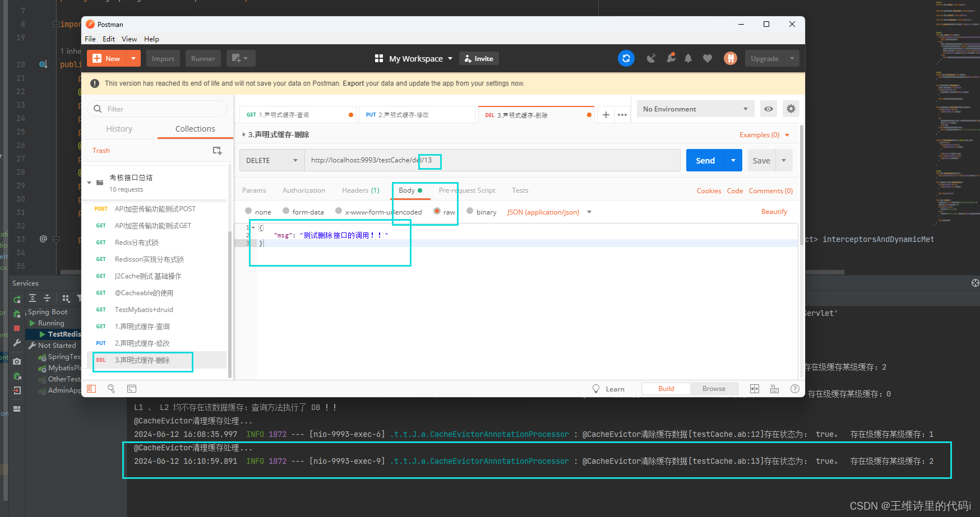Stop the running app with red square icon

[16, 328]
